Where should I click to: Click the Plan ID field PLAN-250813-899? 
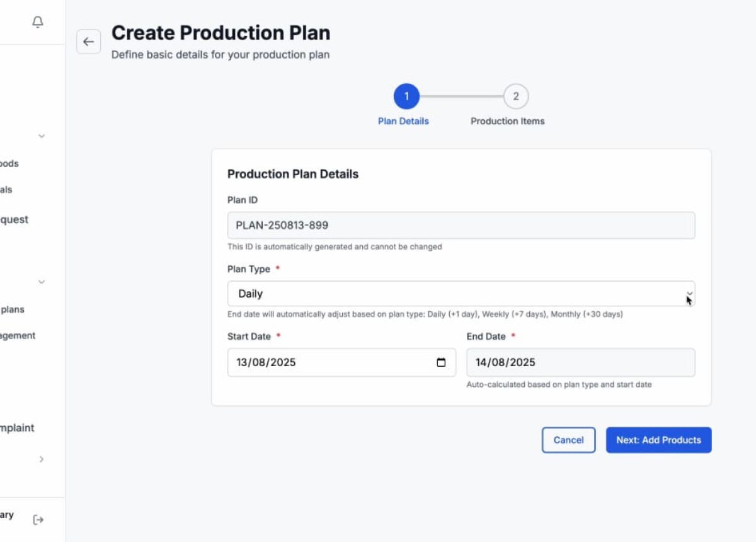pos(461,225)
